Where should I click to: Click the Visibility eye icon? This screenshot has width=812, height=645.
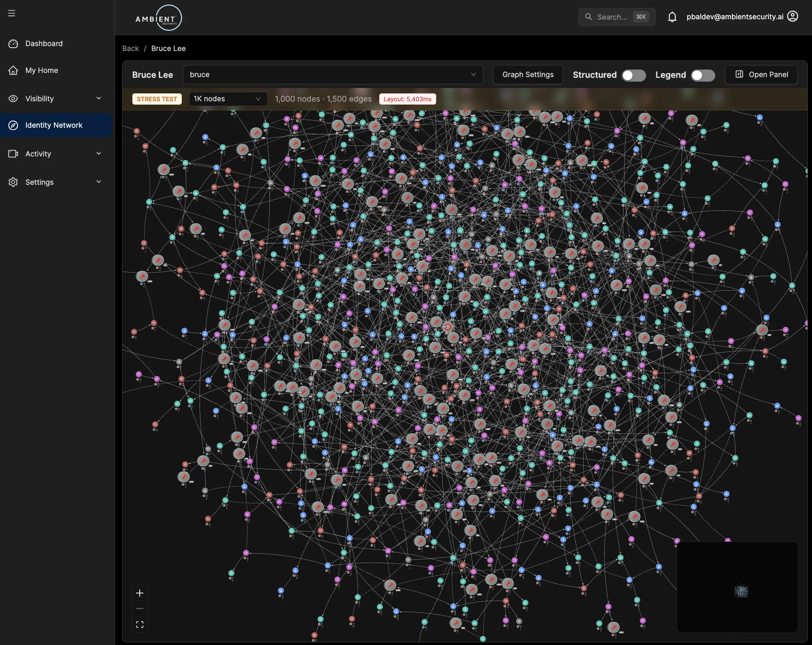coord(13,99)
